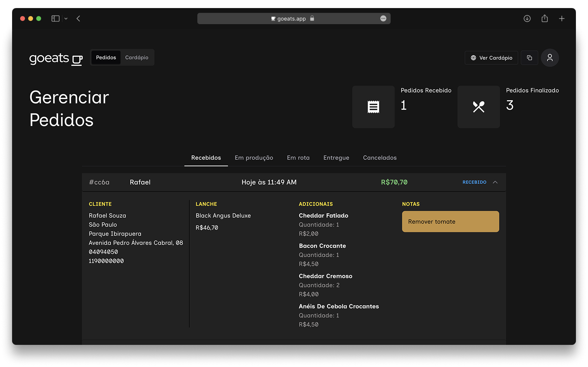Open the user profile icon

coord(550,58)
